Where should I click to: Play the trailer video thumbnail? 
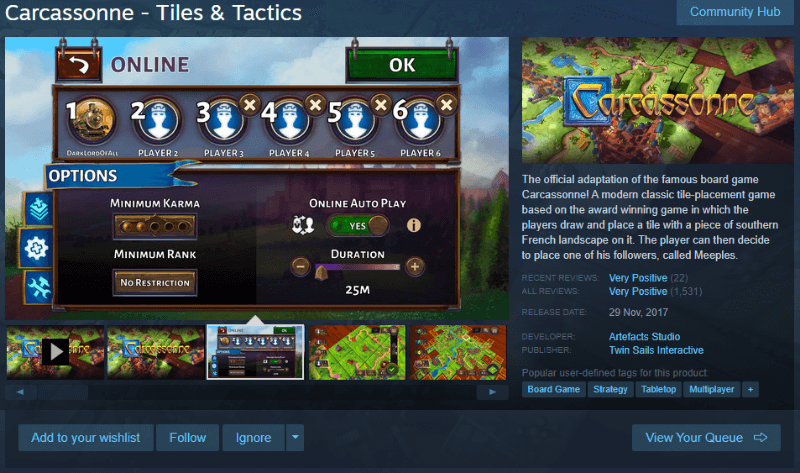click(x=55, y=352)
